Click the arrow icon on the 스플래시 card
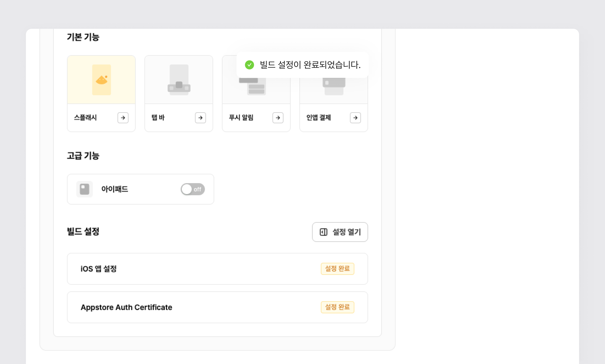 [123, 118]
